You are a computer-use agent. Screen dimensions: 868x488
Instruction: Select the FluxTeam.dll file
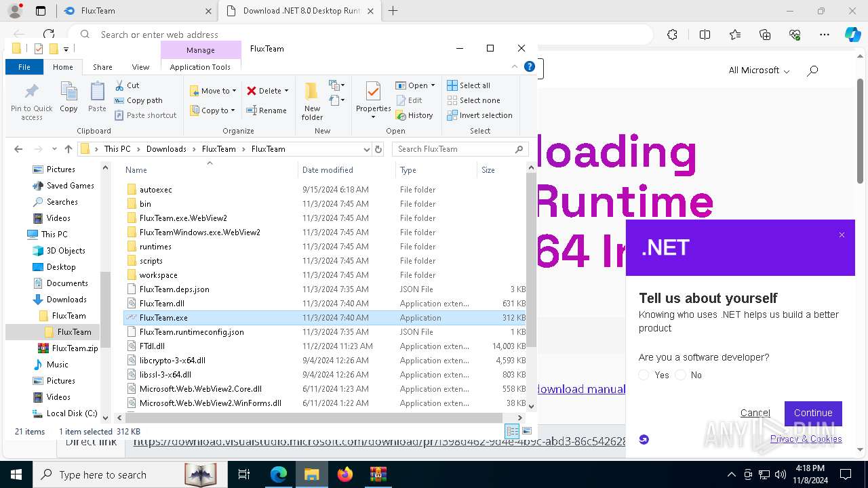[325, 304]
